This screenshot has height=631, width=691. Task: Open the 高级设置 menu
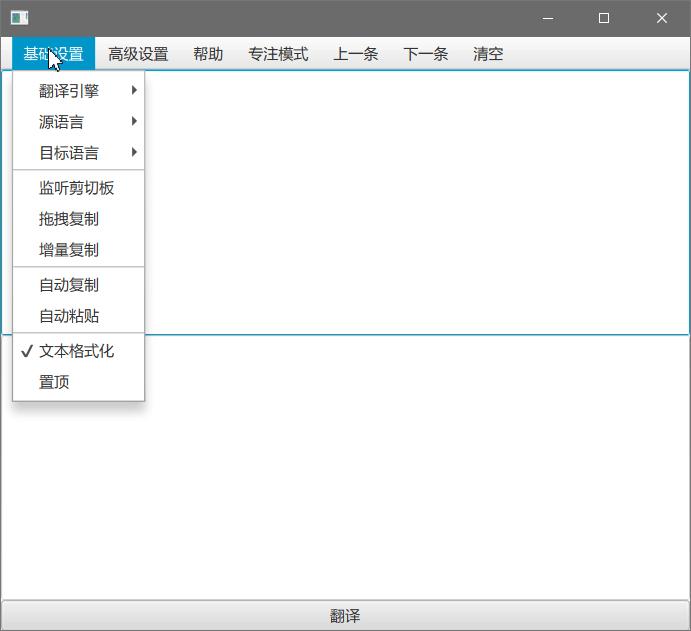138,54
